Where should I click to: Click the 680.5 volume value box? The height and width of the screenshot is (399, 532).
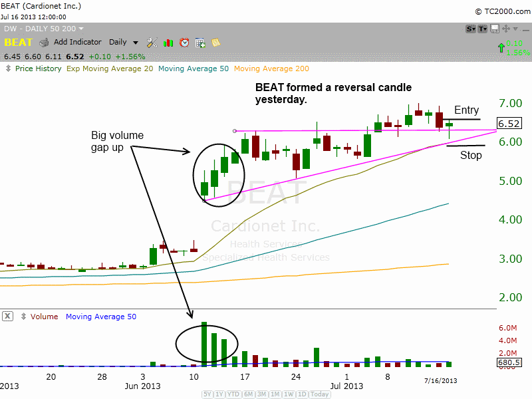pos(509,362)
